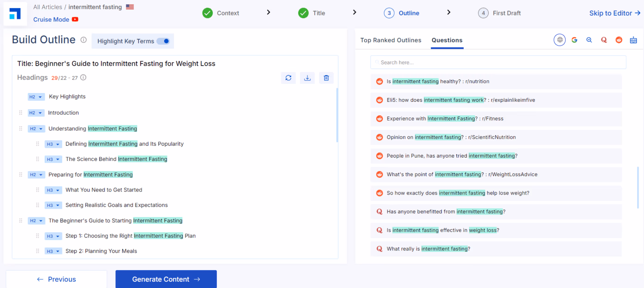Screen dimensions: 644x288
Task: Click the 'intermittent fasting' breadcrumb article name
Action: coord(95,7)
